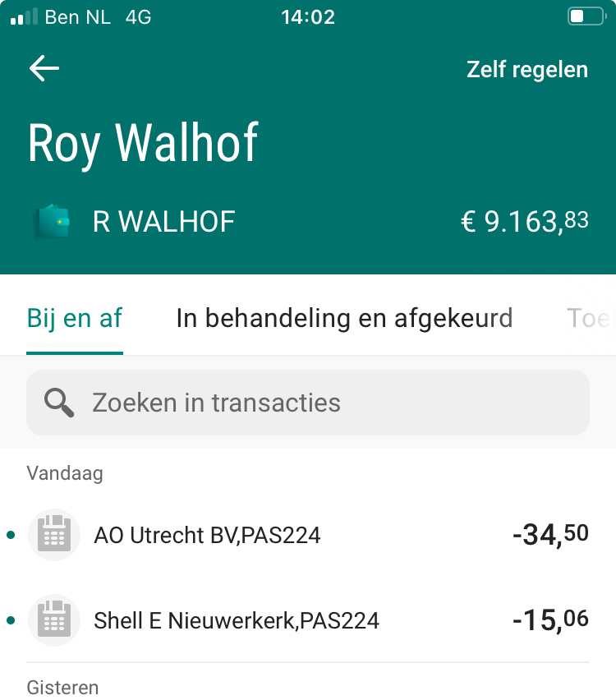Screen dimensions: 616x700
Task: Tap the unread dot beside AO Utrecht
Action: 11,536
